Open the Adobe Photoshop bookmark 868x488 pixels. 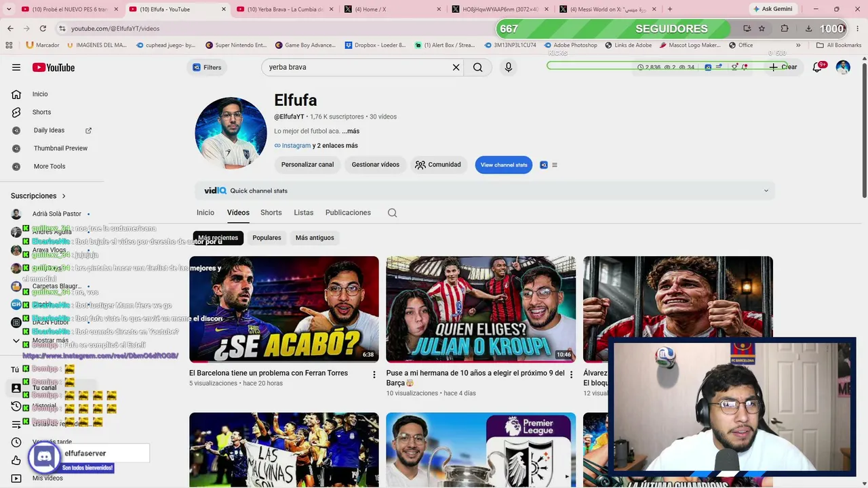(x=569, y=45)
